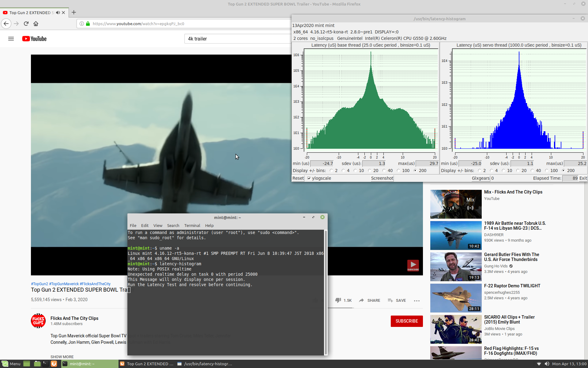Image resolution: width=588 pixels, height=368 pixels.
Task: Open the Gerard Butler Flies thumbnail
Action: coord(456,266)
